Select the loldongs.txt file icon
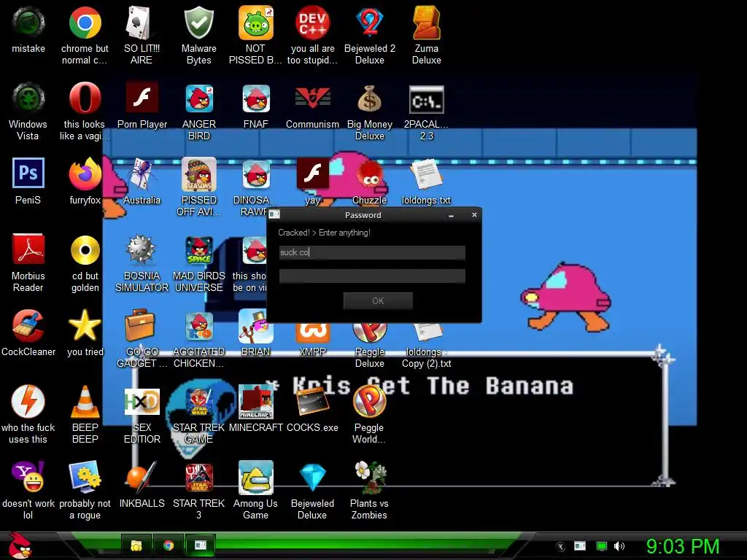Screen dimensions: 747x560 [x=426, y=174]
